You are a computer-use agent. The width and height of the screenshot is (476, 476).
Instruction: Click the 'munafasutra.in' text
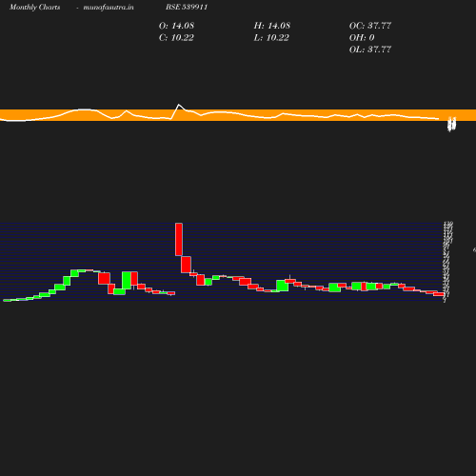[x=109, y=8]
